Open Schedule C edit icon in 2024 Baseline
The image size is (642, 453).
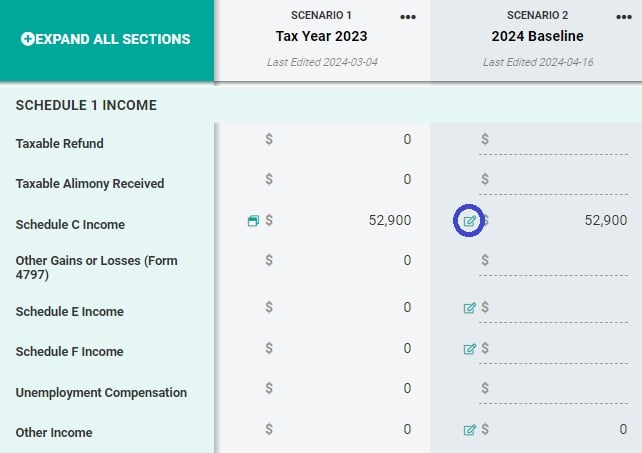[x=469, y=221]
